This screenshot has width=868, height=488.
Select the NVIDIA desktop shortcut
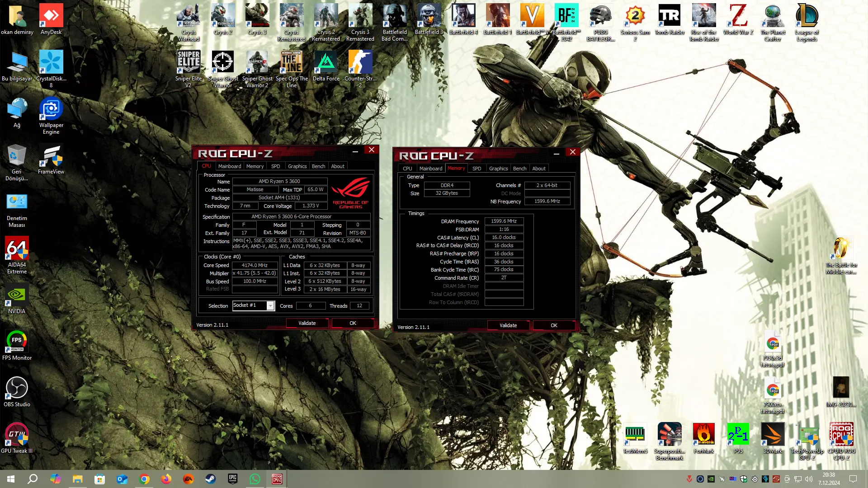(x=17, y=299)
